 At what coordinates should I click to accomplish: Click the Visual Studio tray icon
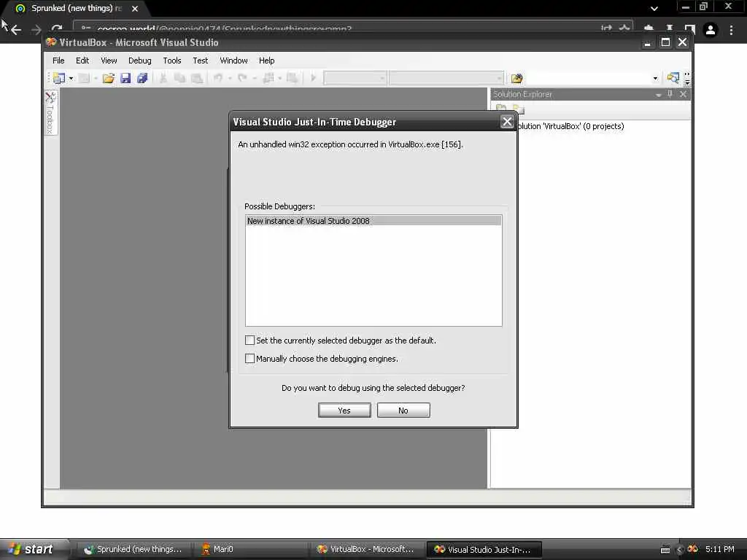[693, 549]
